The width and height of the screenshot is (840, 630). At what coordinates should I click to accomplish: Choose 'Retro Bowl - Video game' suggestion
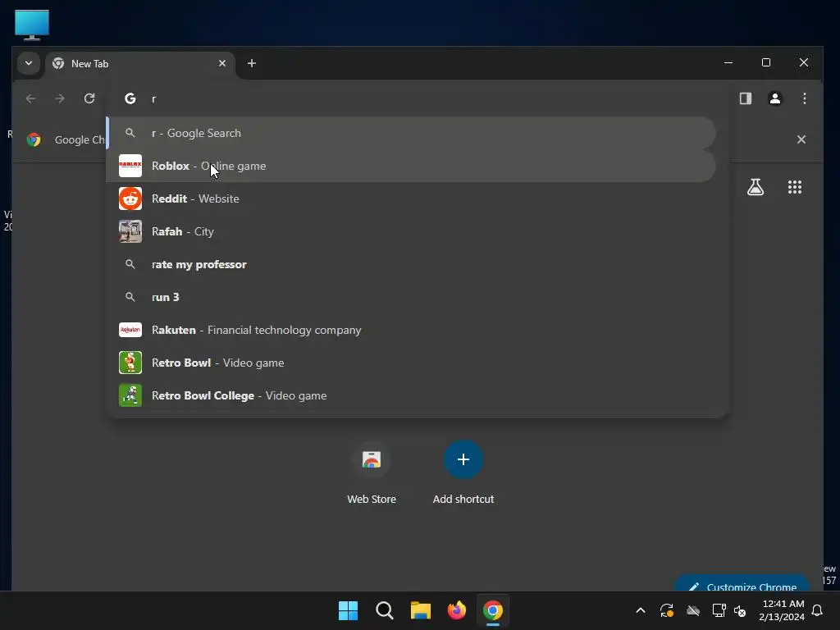click(x=411, y=363)
